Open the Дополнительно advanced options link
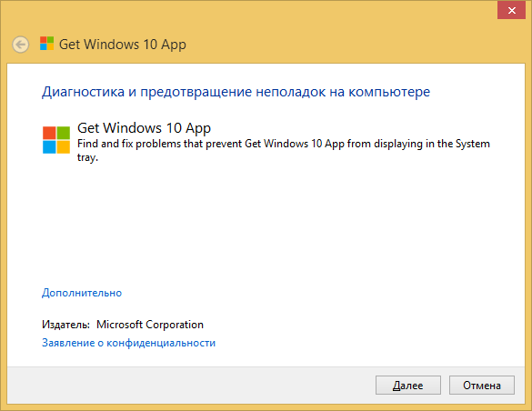The width and height of the screenshot is (532, 411). click(x=82, y=293)
